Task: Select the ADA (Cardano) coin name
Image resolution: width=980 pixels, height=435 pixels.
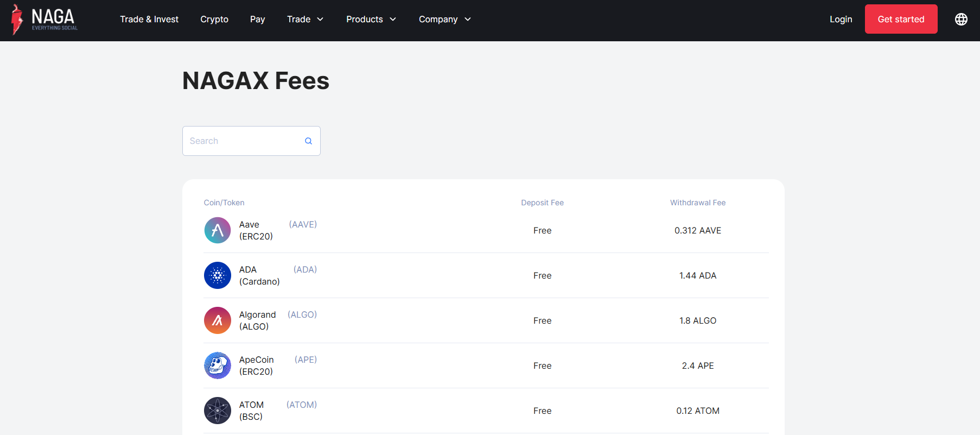Action: (259, 275)
